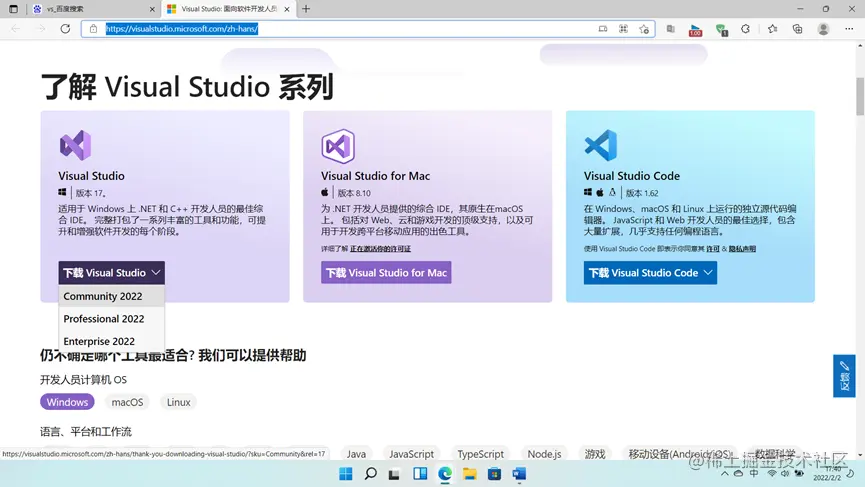
Task: Collapse the 下载 Visual Studio dropdown
Action: coord(111,272)
